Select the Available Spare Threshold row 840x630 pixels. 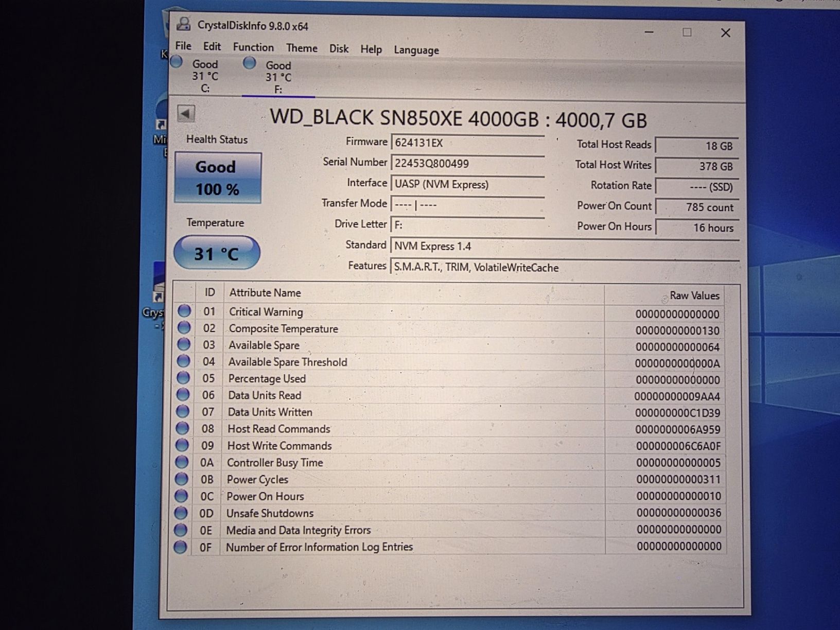tap(450, 362)
